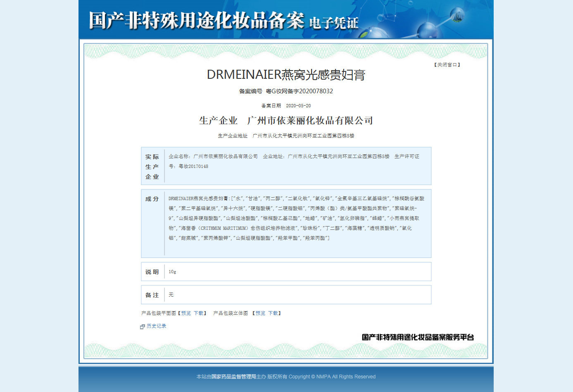Click the icon beside 历史记录
This screenshot has width=573, height=392.
coord(143,326)
